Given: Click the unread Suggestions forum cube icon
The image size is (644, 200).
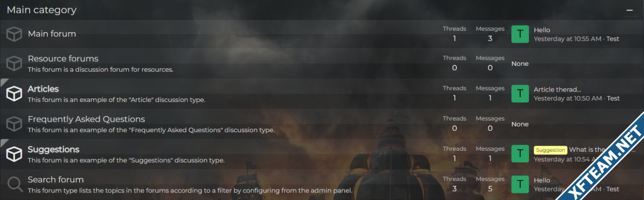Looking at the screenshot, I should [14, 154].
